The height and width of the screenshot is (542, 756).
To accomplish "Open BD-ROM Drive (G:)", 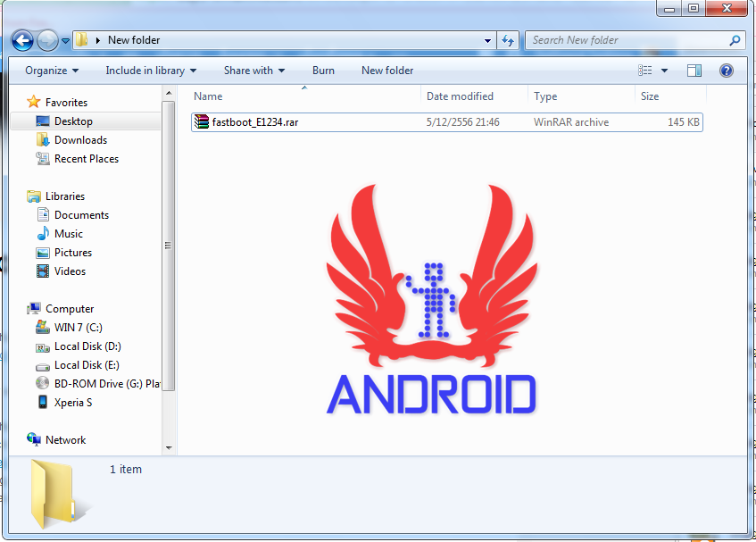I will (106, 384).
